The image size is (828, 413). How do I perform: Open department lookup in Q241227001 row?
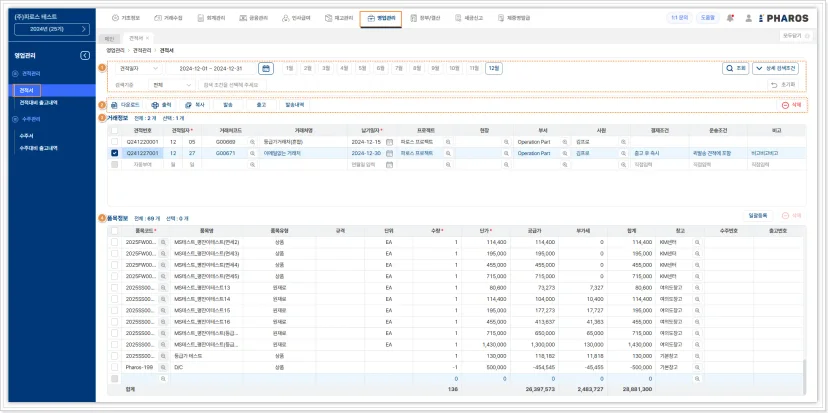(564, 153)
